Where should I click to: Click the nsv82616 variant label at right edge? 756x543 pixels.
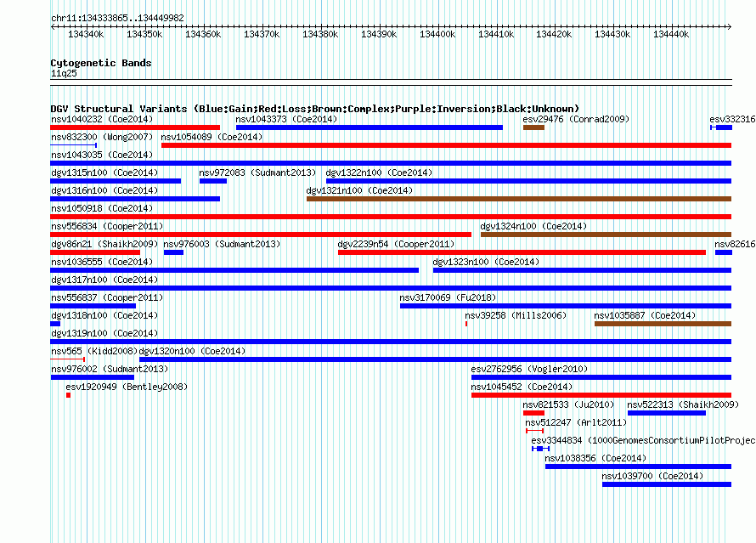pyautogui.click(x=735, y=244)
